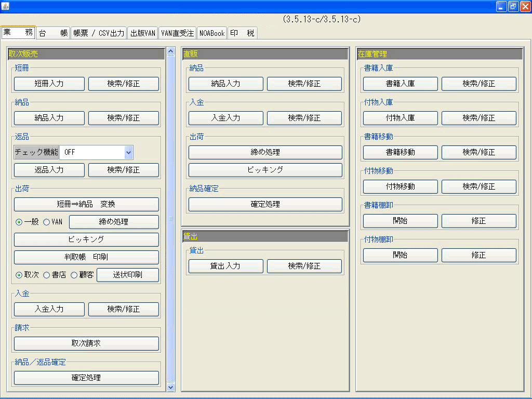Open the チェック機能 dropdown showing OFF
The image size is (532, 399).
[128, 153]
